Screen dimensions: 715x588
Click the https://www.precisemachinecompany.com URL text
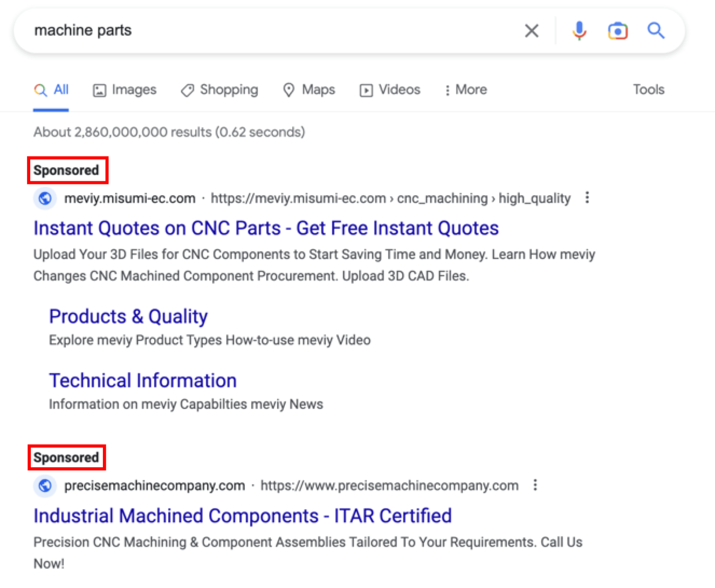(389, 486)
